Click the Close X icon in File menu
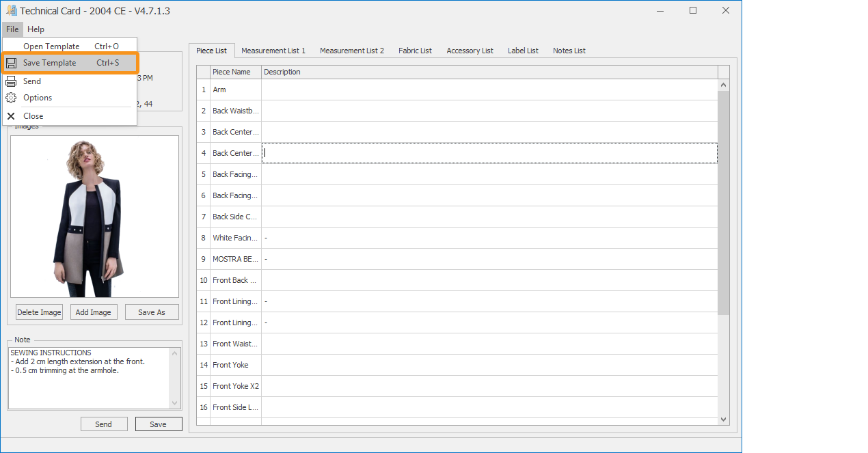The width and height of the screenshot is (868, 453). (11, 116)
